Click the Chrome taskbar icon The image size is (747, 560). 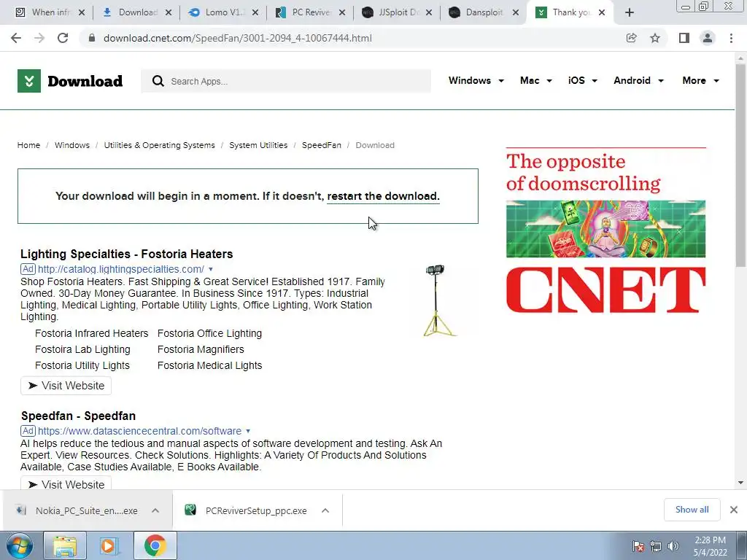coord(155,545)
